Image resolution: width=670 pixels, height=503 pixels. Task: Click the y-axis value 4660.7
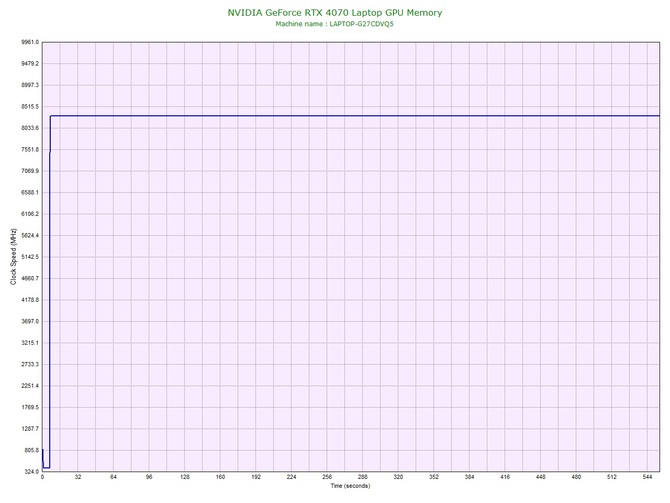coord(30,278)
